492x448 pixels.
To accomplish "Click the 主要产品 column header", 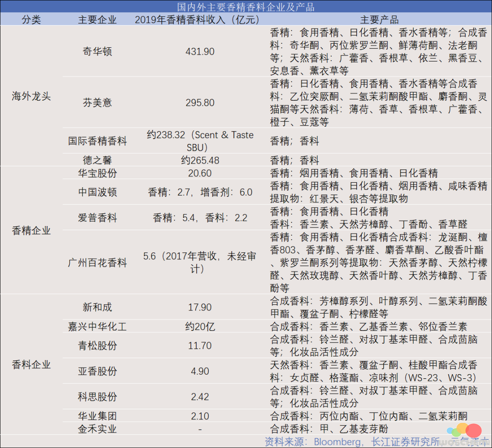I will coord(379,20).
